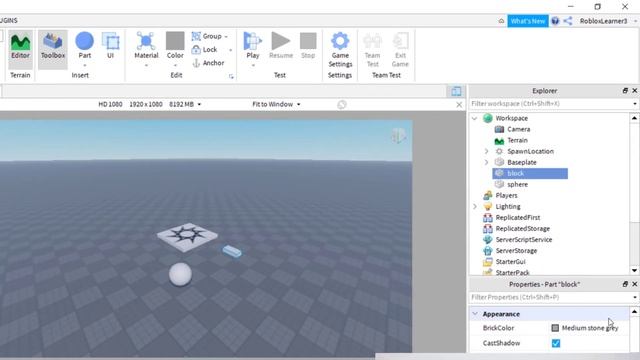The height and width of the screenshot is (360, 640).
Task: Select Camera in the Explorer
Action: coord(518,129)
